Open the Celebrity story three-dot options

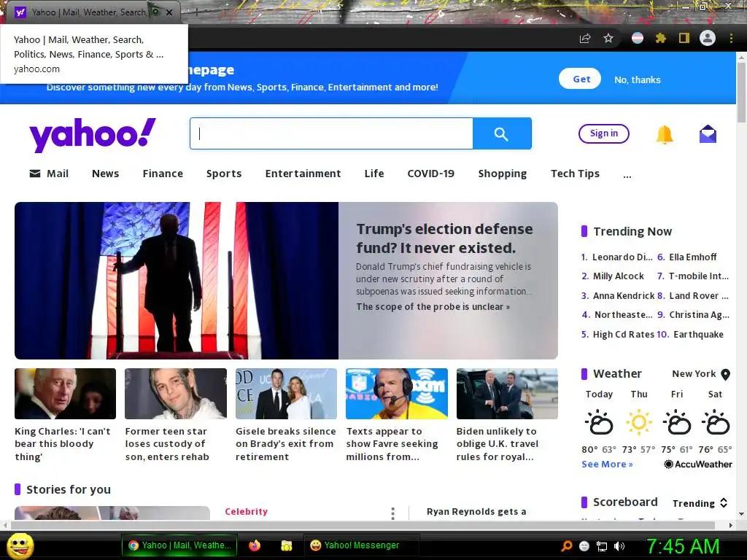[392, 513]
